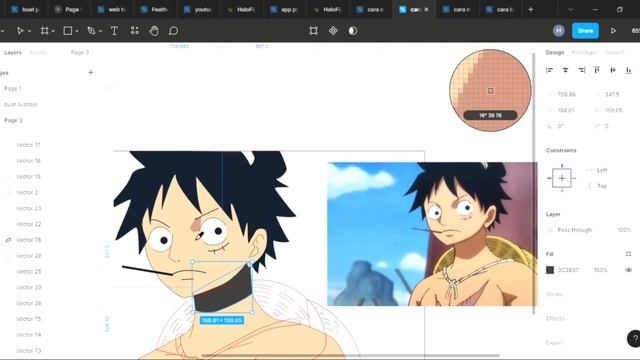Screen dimensions: 640x360
Task: Select the Vector 17 layer
Action: pyautogui.click(x=28, y=145)
